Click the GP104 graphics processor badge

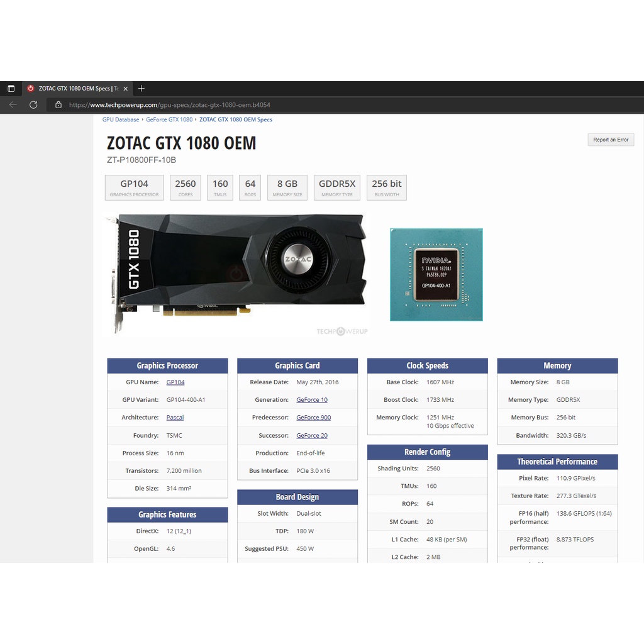pyautogui.click(x=134, y=187)
